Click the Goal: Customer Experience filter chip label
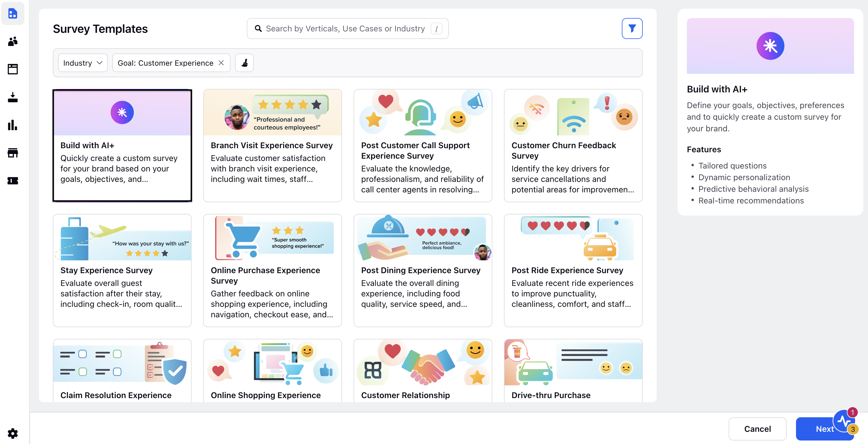 pos(165,63)
